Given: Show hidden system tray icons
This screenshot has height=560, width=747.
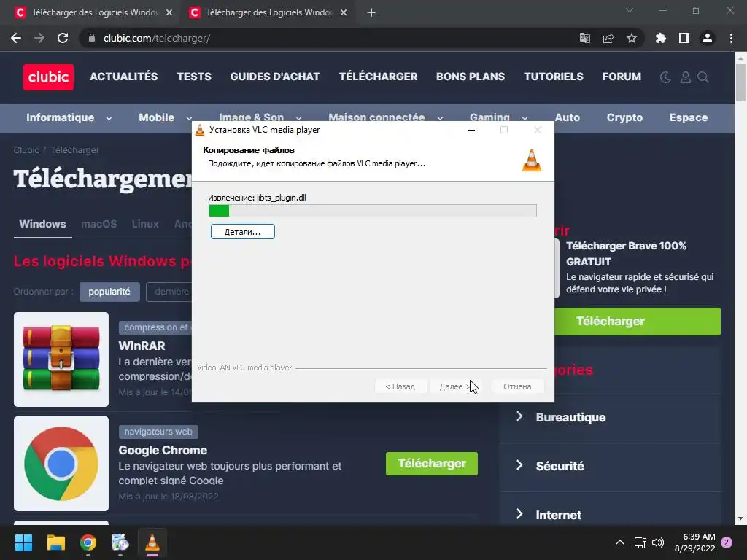Looking at the screenshot, I should [x=620, y=542].
